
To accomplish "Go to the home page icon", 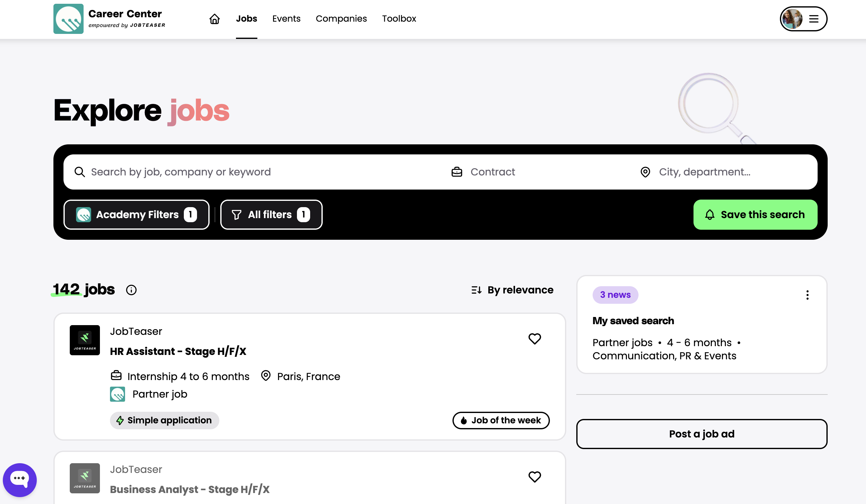I will coord(214,19).
